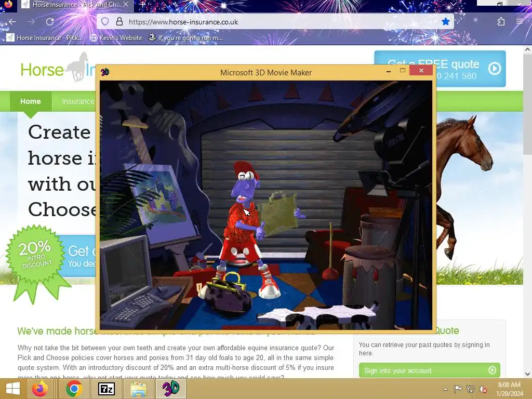Click the network tray icon

tap(471, 389)
